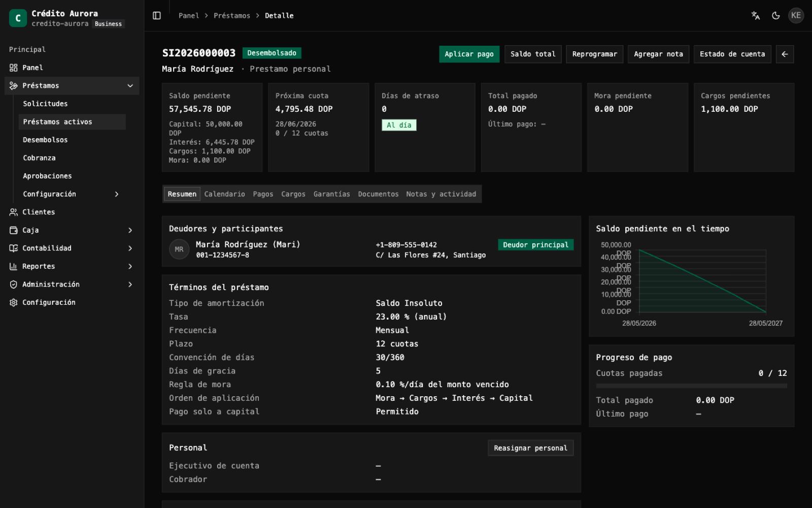Click the Al día status badge
The height and width of the screenshot is (508, 812).
point(399,125)
